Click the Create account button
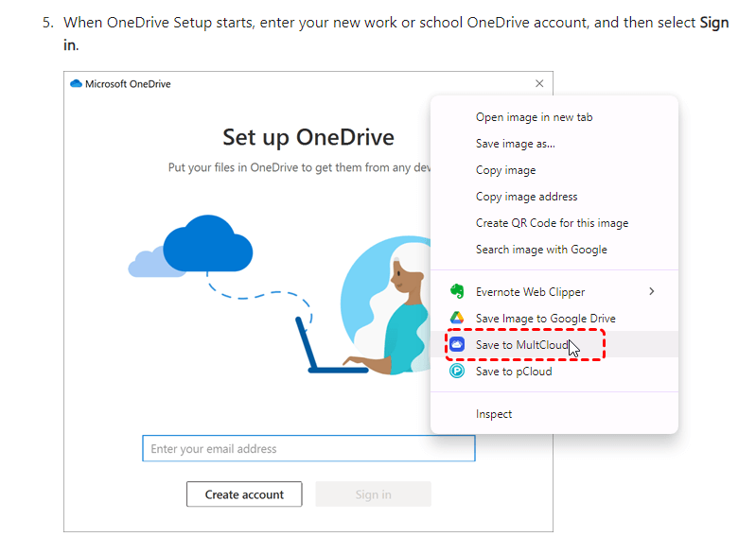 [244, 494]
